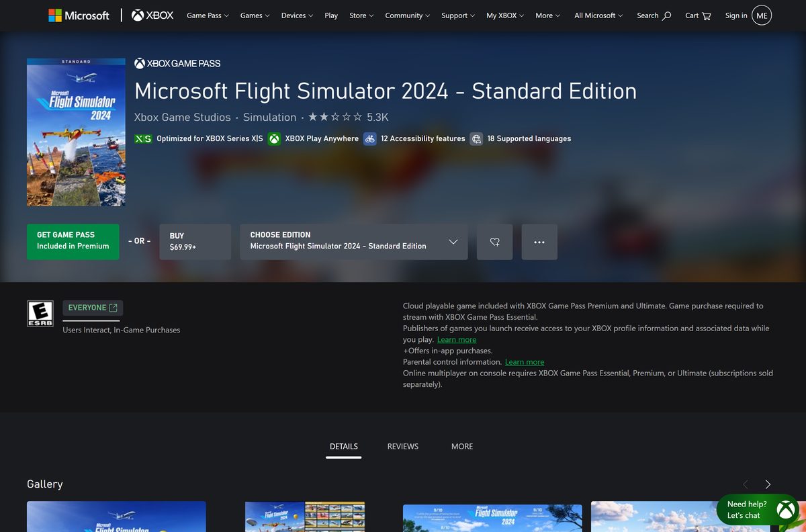Click the BUY $69.99+ button
This screenshot has height=532, width=806.
(x=195, y=242)
